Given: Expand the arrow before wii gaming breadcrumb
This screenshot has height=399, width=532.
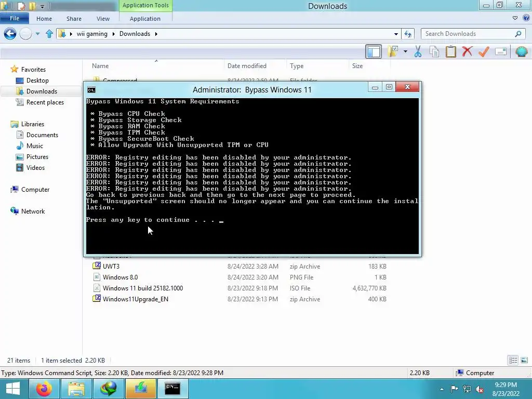Looking at the screenshot, I should pyautogui.click(x=71, y=34).
